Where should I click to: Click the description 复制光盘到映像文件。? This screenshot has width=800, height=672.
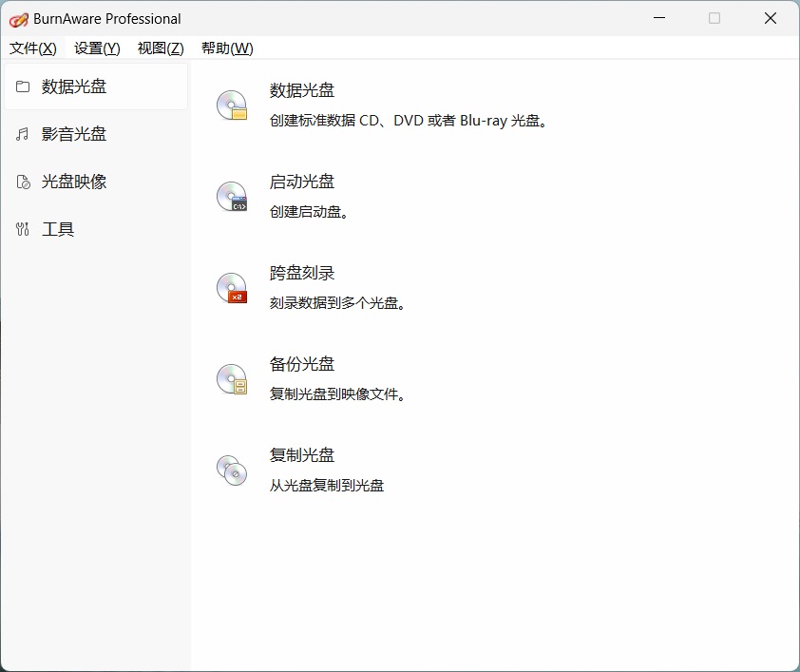[x=337, y=394]
